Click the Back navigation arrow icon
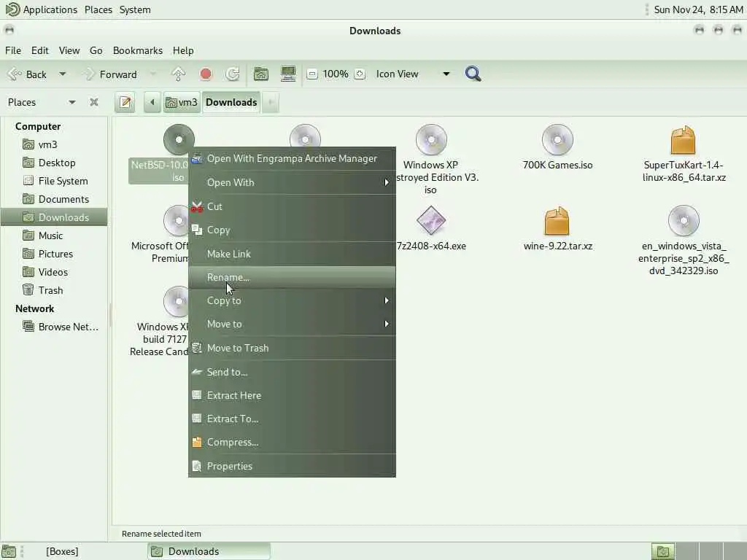The height and width of the screenshot is (560, 747). [15, 74]
